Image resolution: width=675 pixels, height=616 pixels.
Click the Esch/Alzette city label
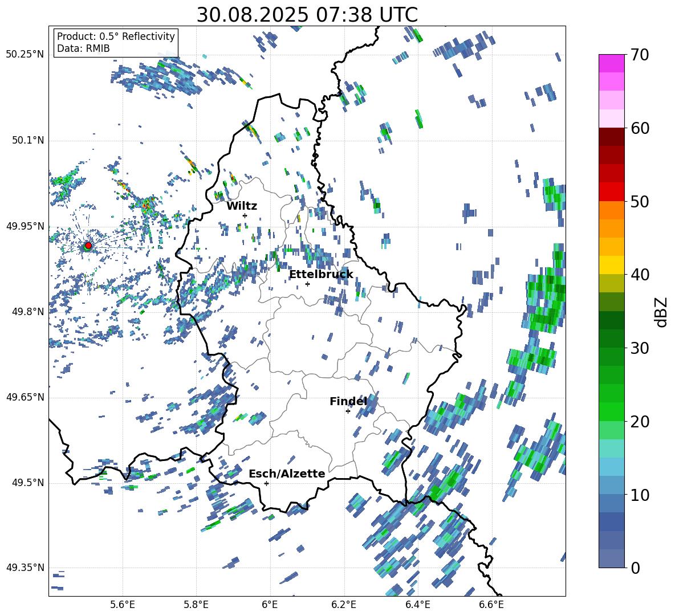coord(287,474)
